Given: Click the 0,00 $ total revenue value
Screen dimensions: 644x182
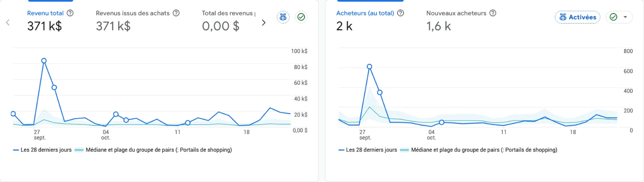Looking at the screenshot, I should (x=221, y=26).
